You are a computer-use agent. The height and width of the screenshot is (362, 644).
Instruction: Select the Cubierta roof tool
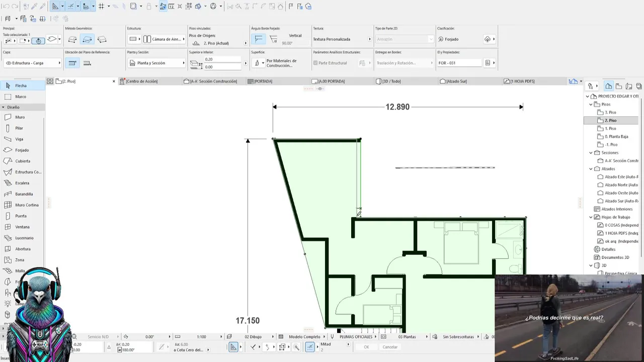23,161
